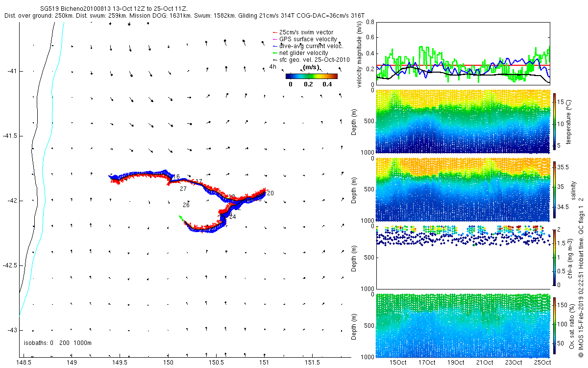Click longitude tick '150.5' on the map

tap(217, 363)
